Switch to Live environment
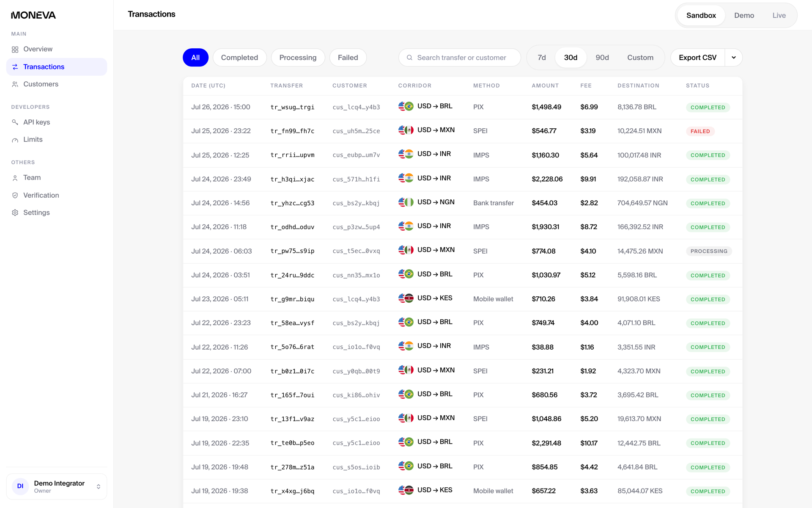This screenshot has width=812, height=508. (779, 15)
